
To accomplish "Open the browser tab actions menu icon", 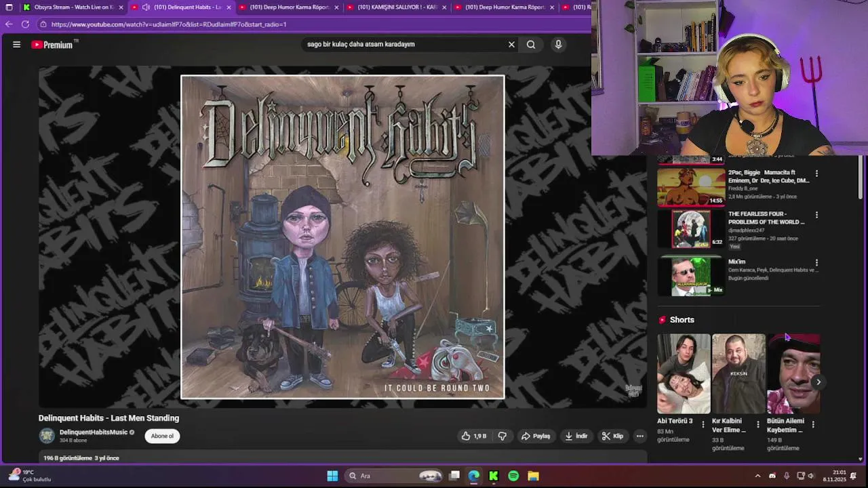I will 9,7.
